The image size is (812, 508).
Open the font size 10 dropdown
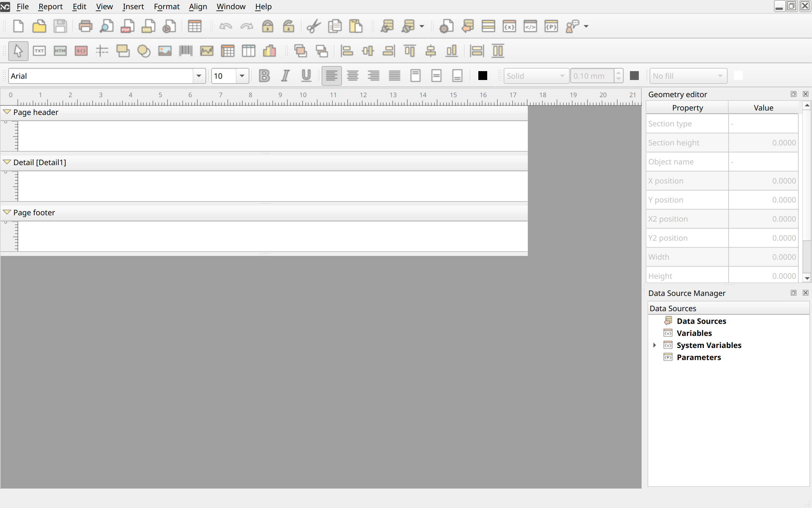[x=242, y=76]
